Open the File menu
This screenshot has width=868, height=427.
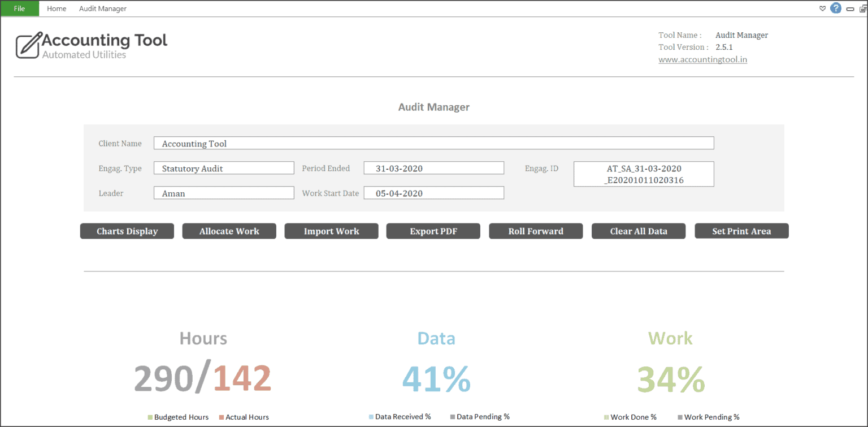click(19, 8)
